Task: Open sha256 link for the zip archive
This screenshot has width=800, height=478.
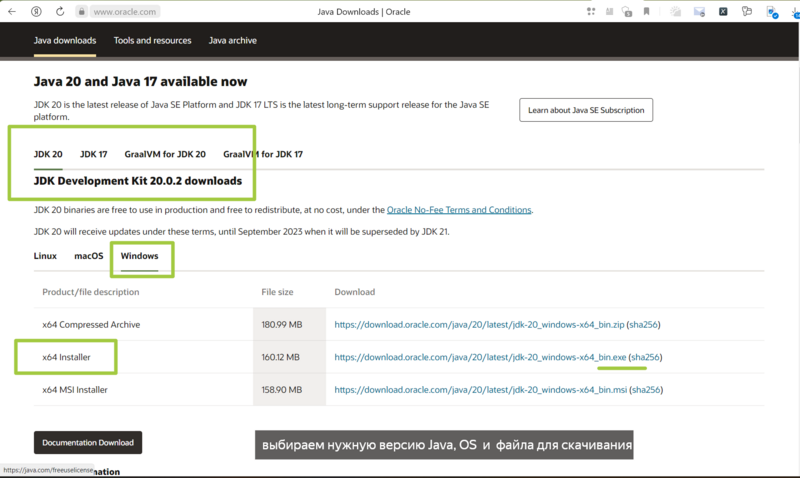Action: (643, 324)
